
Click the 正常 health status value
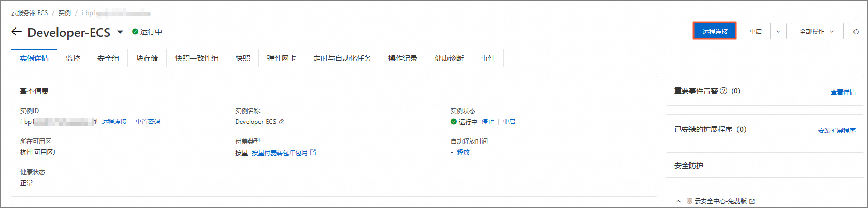(26, 183)
